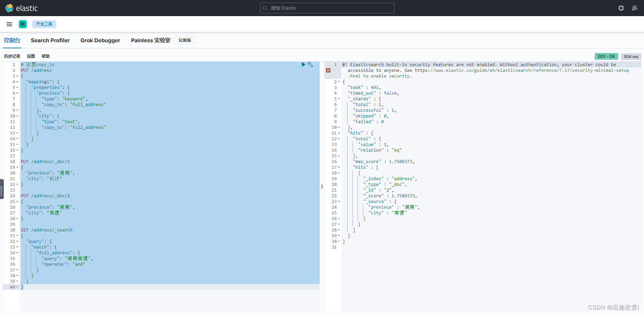Click the "max_score" line in the response
The width and height of the screenshot is (644, 314).
384,162
